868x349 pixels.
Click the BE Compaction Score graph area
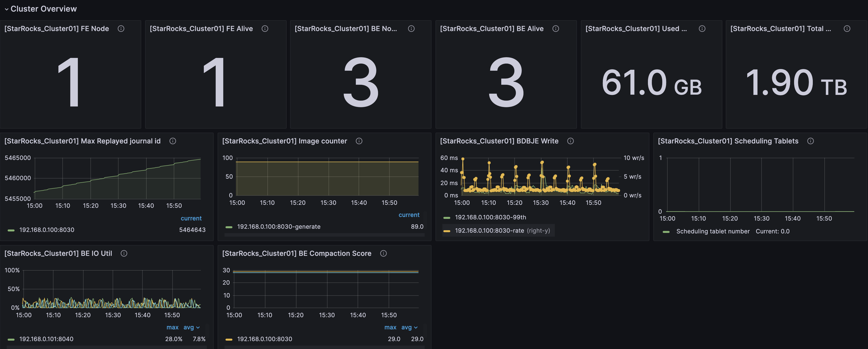(x=326, y=289)
